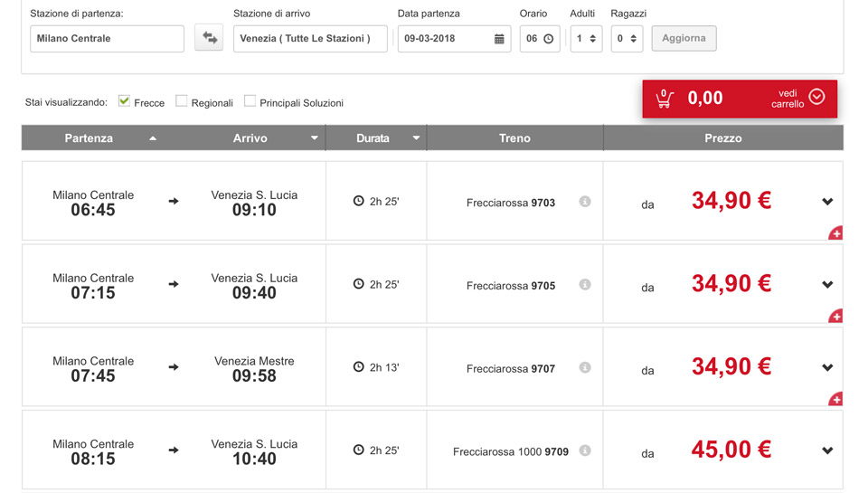The height and width of the screenshot is (493, 868).
Task: Adjust the Adulti passenger count stepper
Action: (x=592, y=39)
